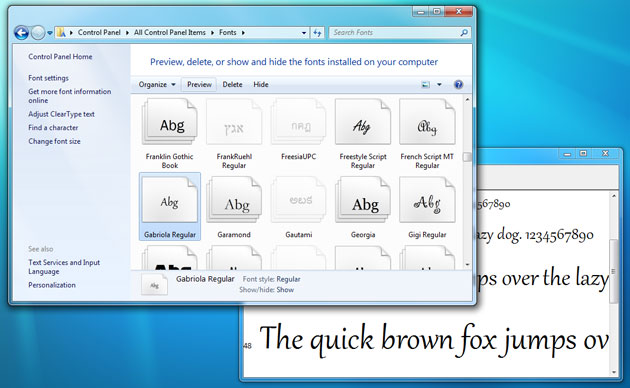Screen dimensions: 630x388
Task: Expand the arrow after Control Panel breadcrumb
Action: (x=127, y=33)
